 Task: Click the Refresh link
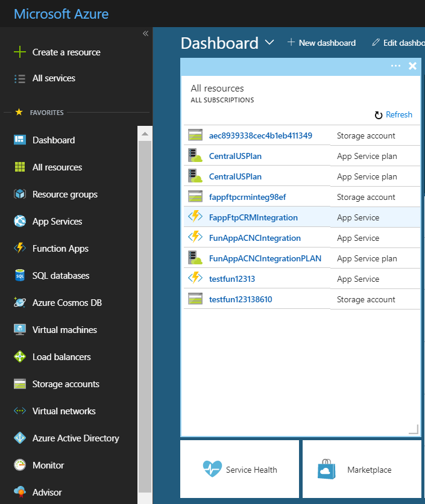(x=399, y=114)
